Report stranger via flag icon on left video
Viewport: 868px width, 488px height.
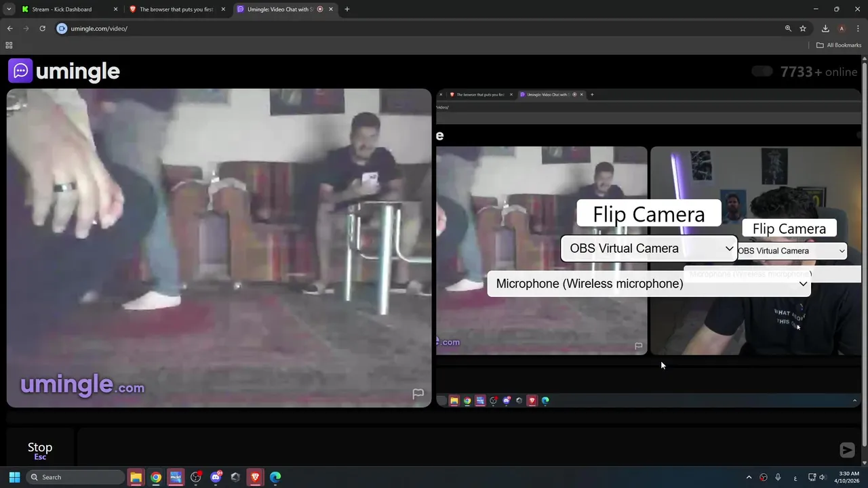pos(418,394)
